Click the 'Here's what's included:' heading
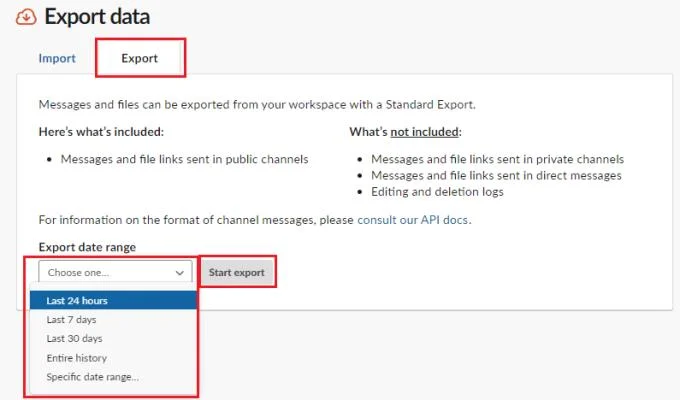This screenshot has height=400, width=680. tap(101, 132)
